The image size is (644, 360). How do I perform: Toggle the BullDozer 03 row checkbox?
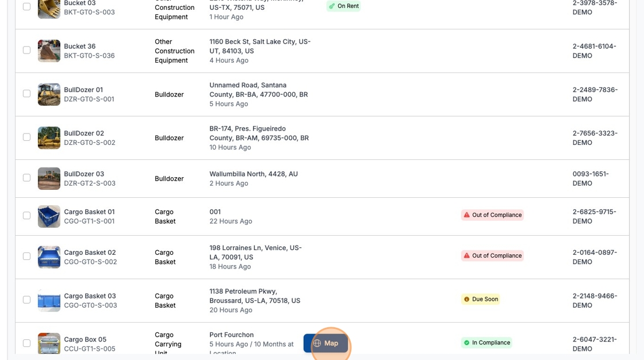pos(26,178)
